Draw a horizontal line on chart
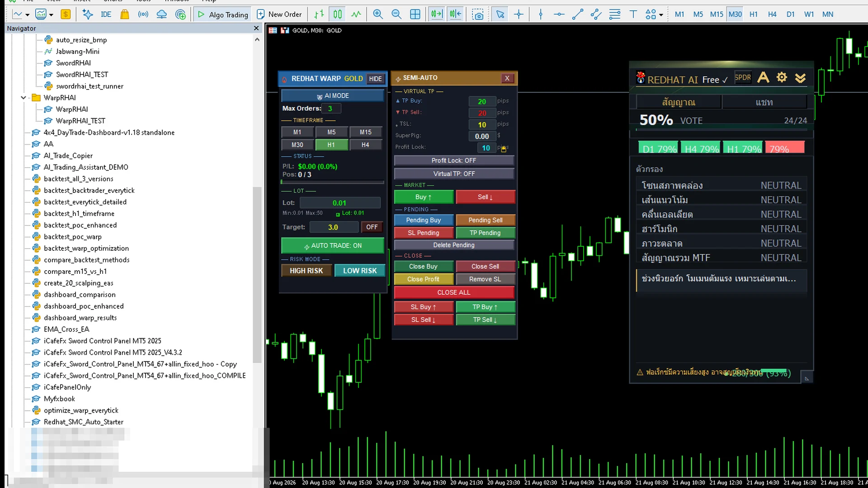 559,14
